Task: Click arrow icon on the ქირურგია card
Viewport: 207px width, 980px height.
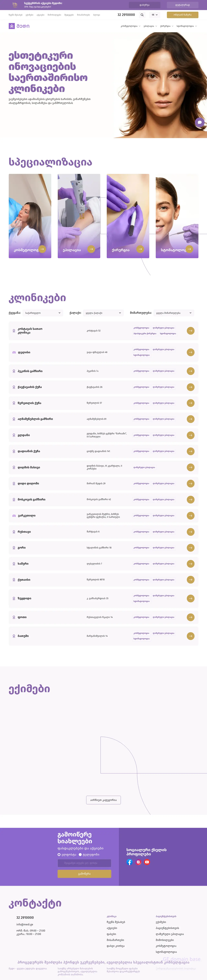Action: 140,249
